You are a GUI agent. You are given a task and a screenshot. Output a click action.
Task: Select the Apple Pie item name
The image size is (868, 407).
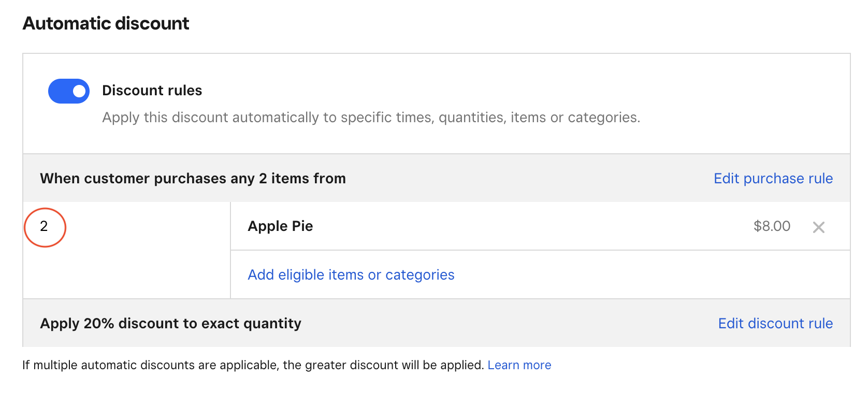point(280,226)
